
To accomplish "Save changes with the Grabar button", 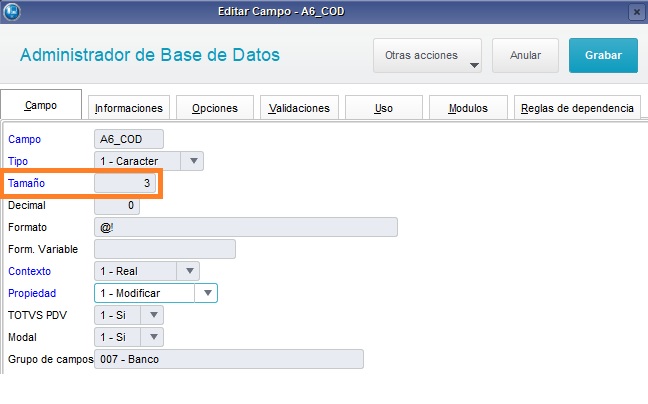I will pyautogui.click(x=603, y=56).
